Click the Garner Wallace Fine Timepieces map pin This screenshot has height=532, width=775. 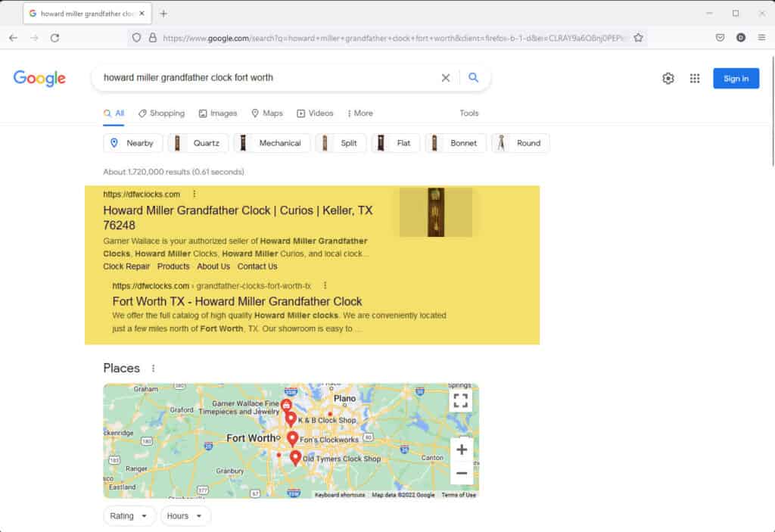[x=285, y=405]
